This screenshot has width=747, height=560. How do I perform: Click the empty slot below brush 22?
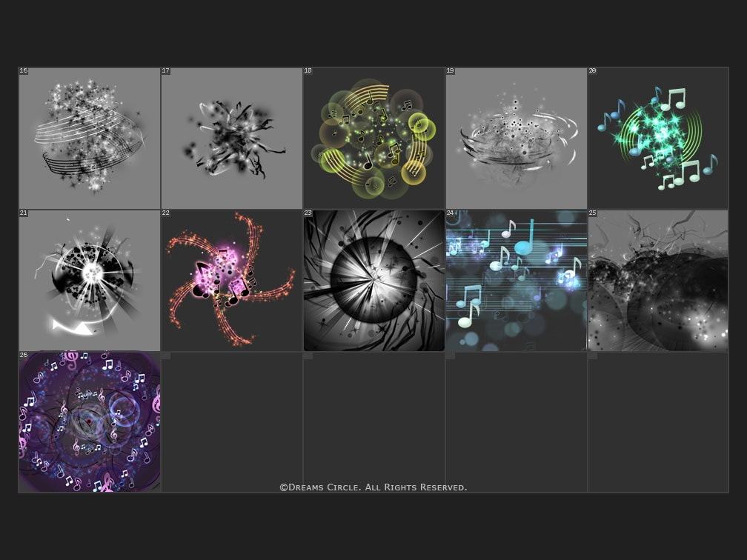(x=232, y=422)
